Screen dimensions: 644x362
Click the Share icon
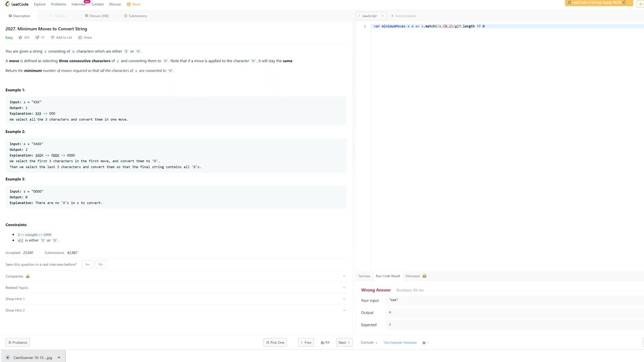click(80, 37)
